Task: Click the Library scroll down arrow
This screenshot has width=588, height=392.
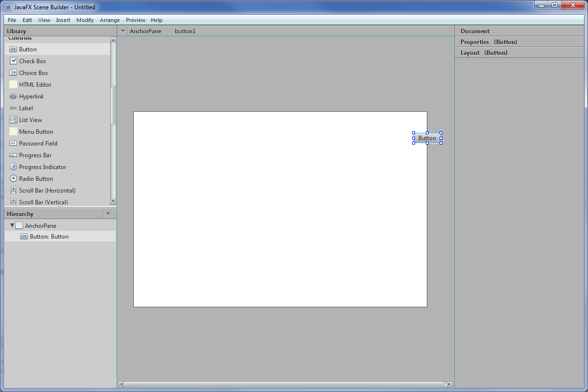Action: [113, 201]
